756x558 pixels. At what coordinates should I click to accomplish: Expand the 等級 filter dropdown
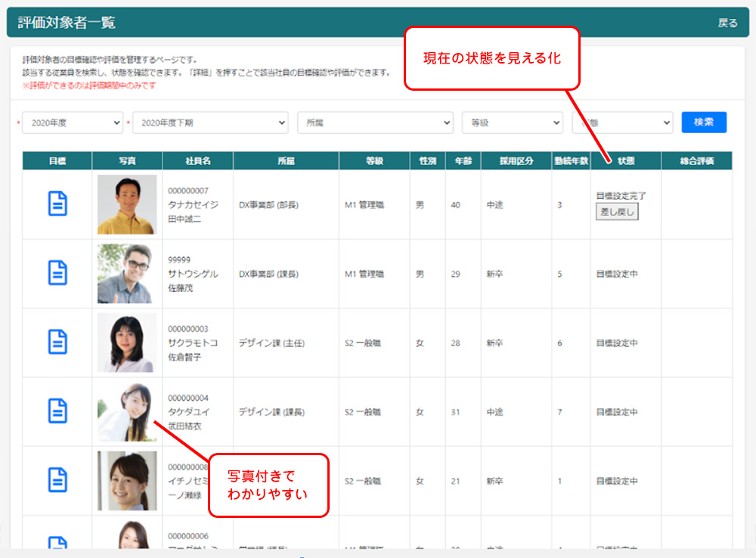(x=513, y=122)
